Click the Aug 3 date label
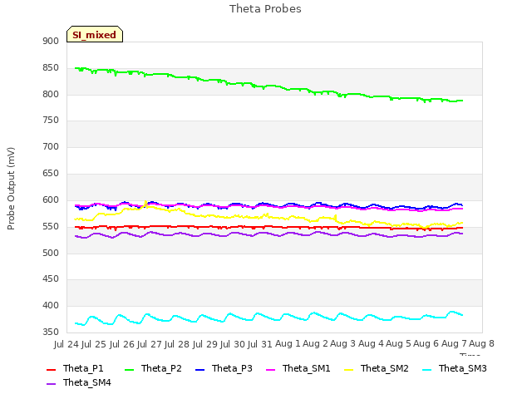532x399 pixels. pos(342,343)
